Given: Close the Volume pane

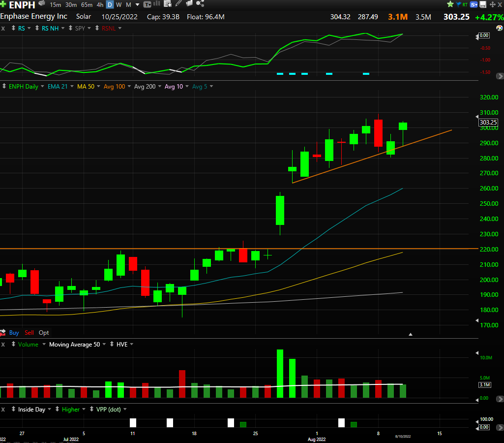Looking at the screenshot, I should click(x=3, y=344).
